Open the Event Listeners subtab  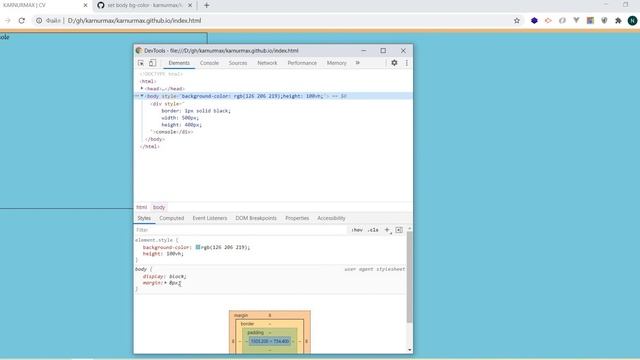(x=210, y=218)
